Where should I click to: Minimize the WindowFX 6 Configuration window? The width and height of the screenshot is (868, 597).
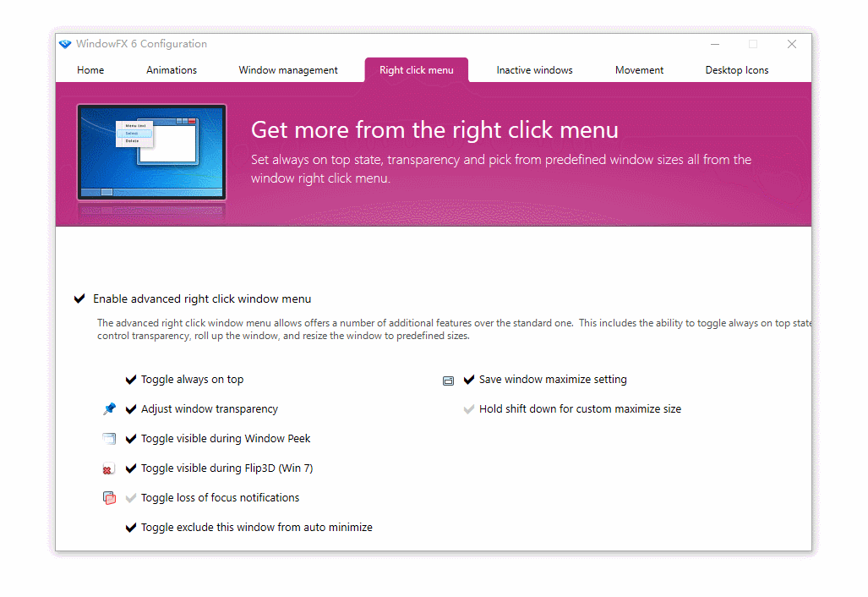point(715,44)
